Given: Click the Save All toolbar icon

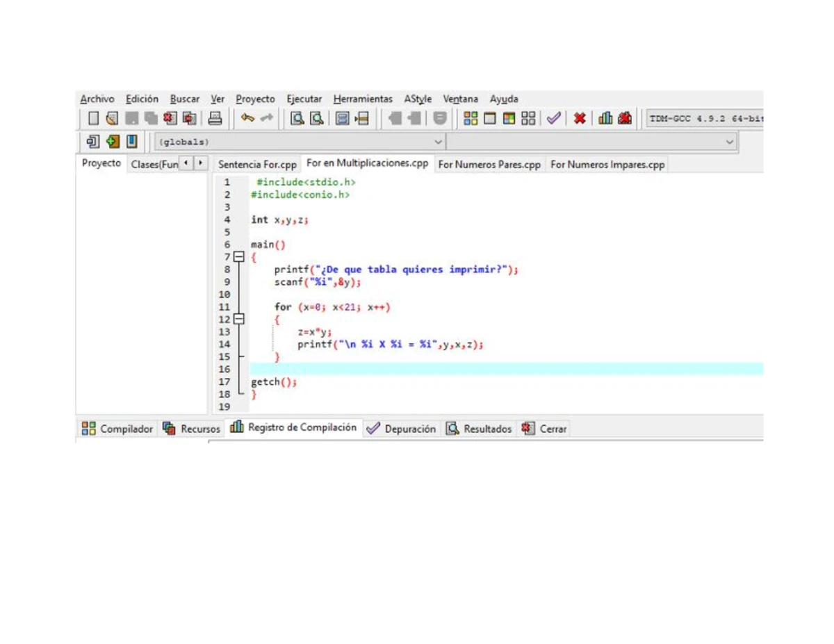Looking at the screenshot, I should click(149, 119).
